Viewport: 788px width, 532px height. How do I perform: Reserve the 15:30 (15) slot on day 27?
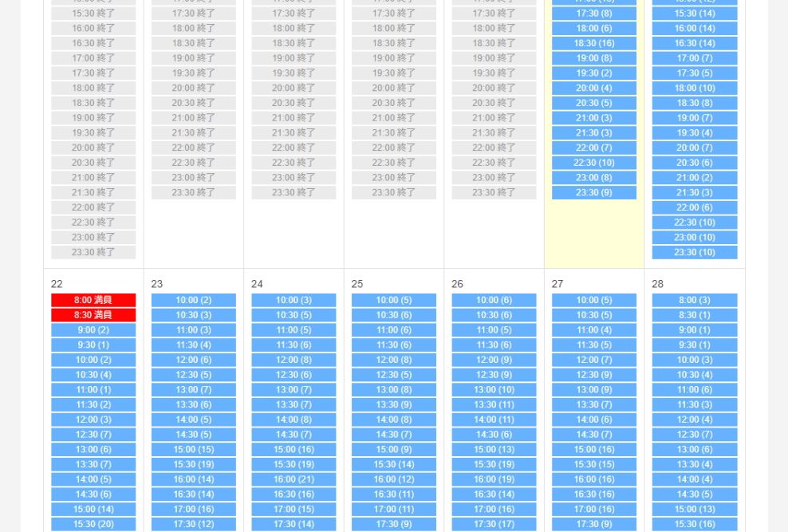[594, 464]
